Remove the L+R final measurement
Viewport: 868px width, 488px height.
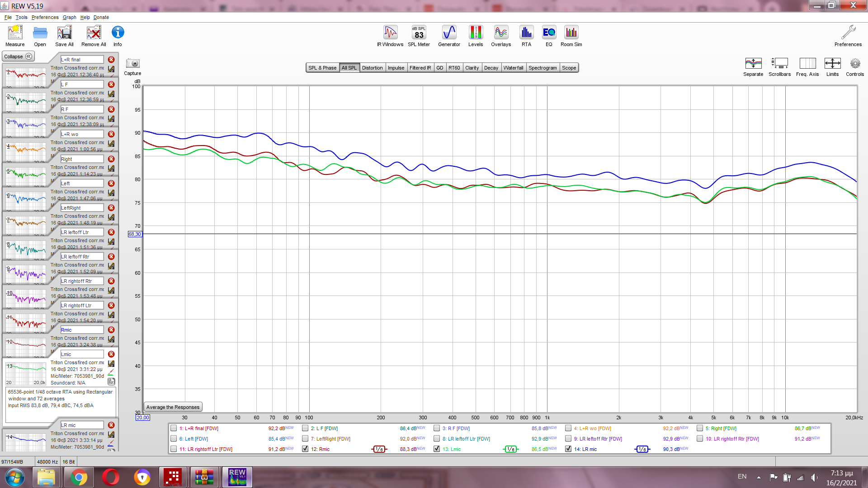111,60
